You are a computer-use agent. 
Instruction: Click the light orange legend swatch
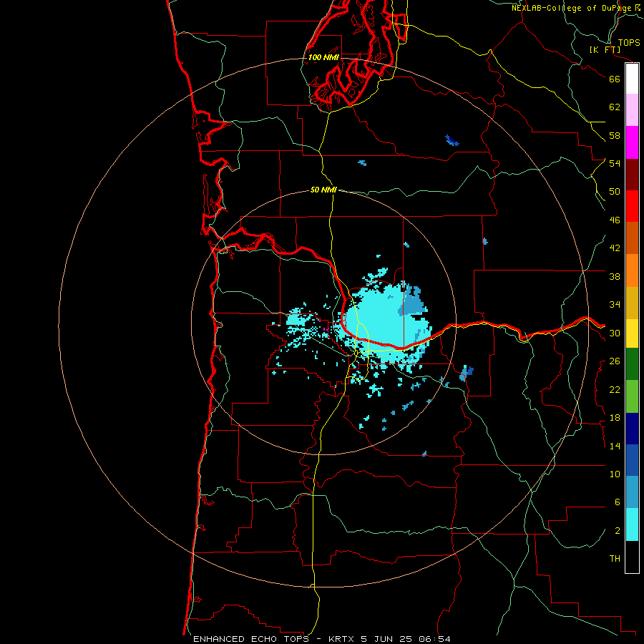click(632, 270)
